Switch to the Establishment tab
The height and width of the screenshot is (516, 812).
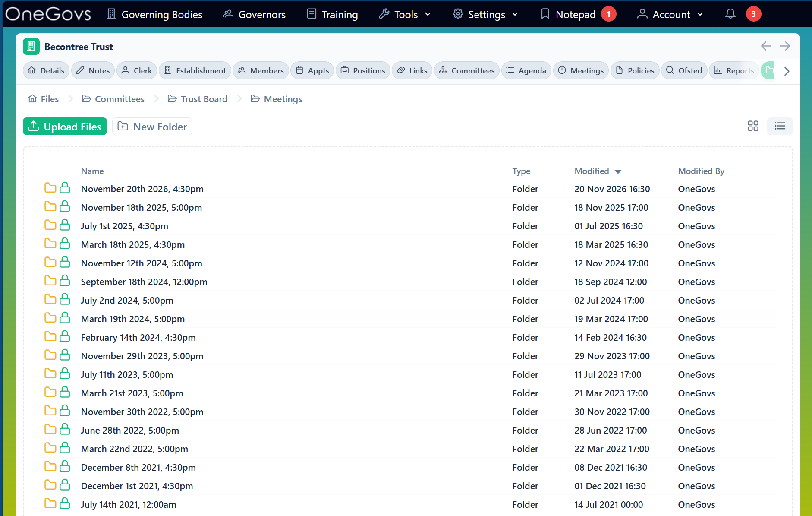195,70
